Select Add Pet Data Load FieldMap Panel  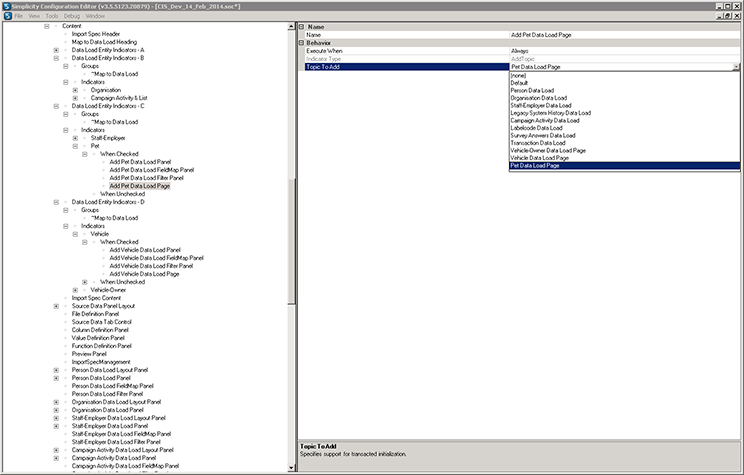click(151, 170)
